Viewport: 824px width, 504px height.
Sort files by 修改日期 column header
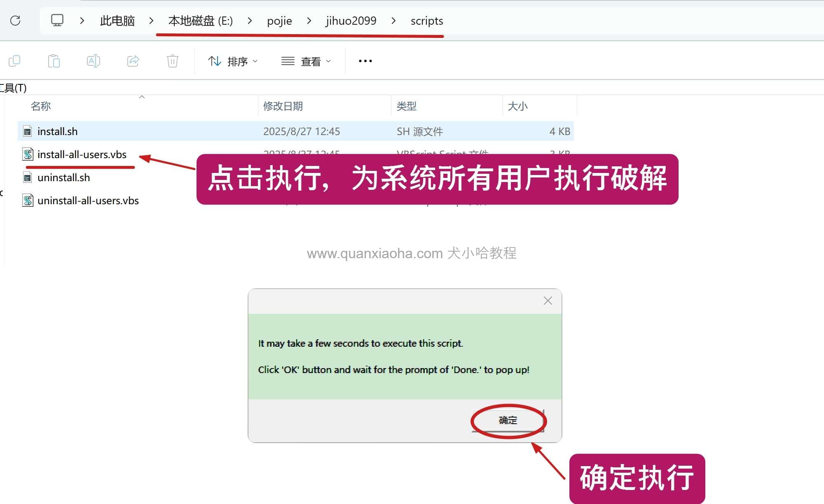[283, 106]
